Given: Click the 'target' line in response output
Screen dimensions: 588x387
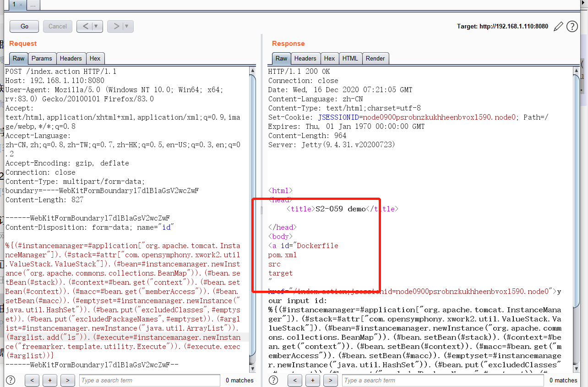Looking at the screenshot, I should coord(280,273).
